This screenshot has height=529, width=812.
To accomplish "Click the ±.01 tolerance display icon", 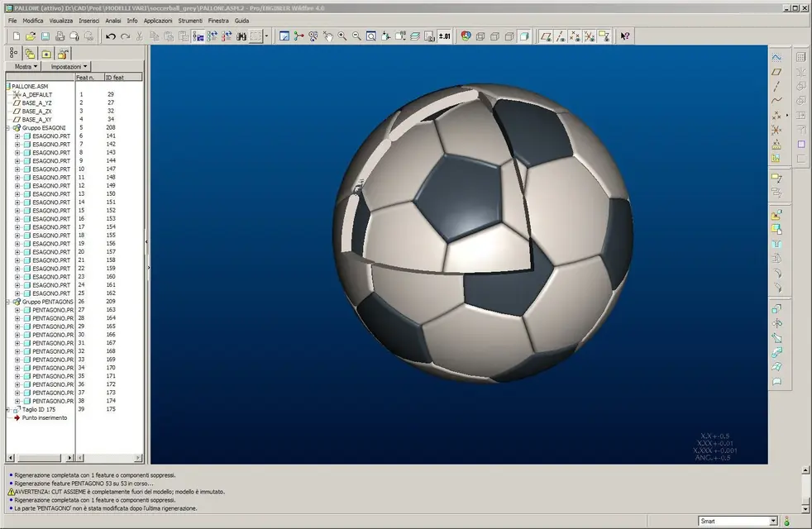I will point(444,36).
